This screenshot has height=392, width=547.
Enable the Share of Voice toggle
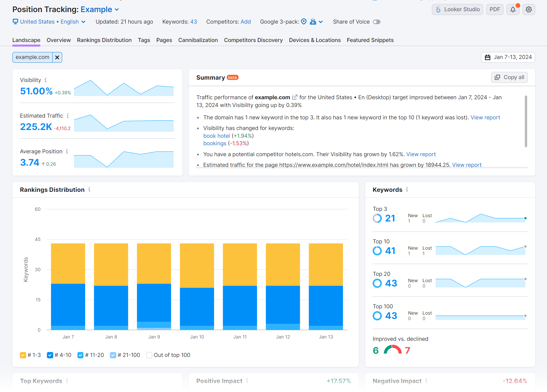(x=377, y=22)
